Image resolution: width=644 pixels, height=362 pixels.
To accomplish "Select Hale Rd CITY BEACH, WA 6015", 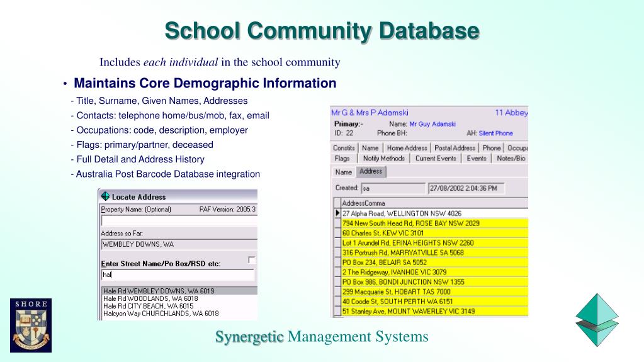I will tap(179, 306).
